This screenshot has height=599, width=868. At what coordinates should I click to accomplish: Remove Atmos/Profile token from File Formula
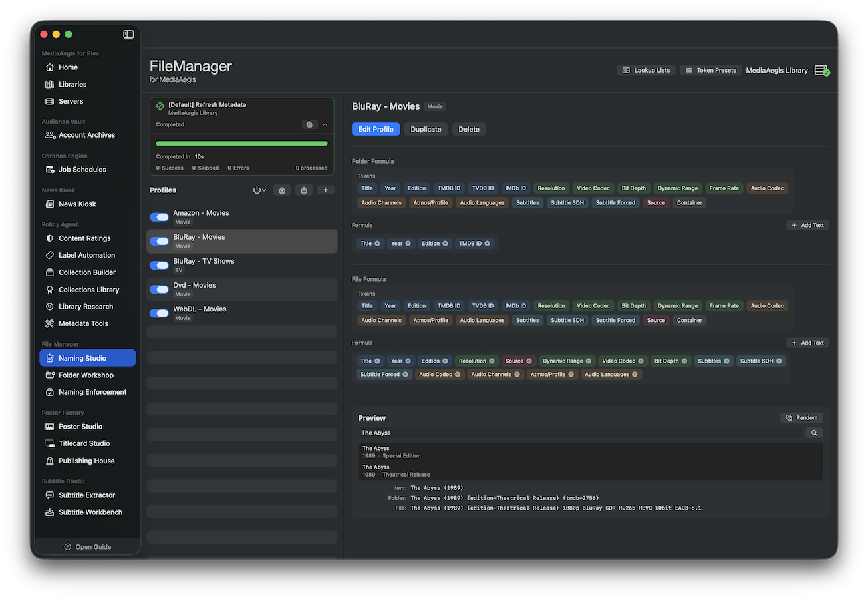(x=571, y=375)
